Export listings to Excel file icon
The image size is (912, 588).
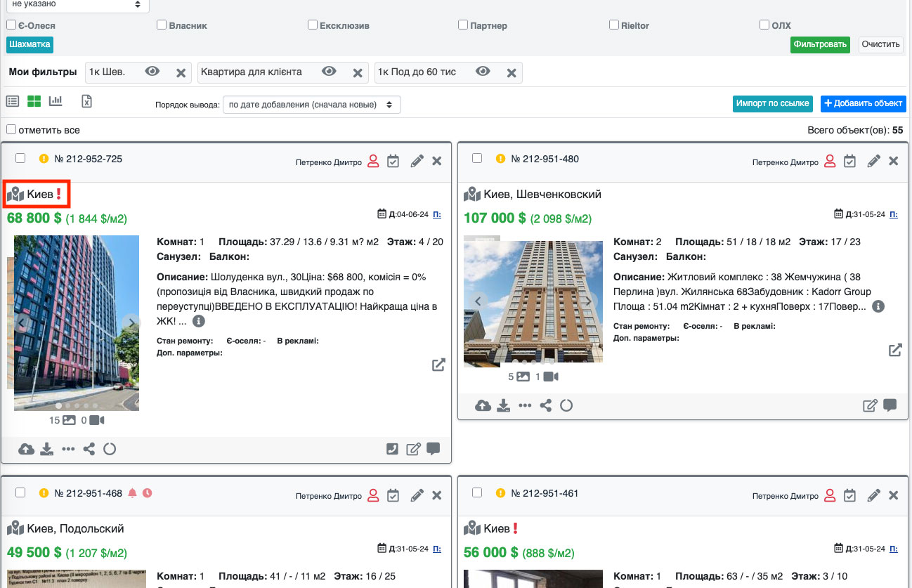86,101
